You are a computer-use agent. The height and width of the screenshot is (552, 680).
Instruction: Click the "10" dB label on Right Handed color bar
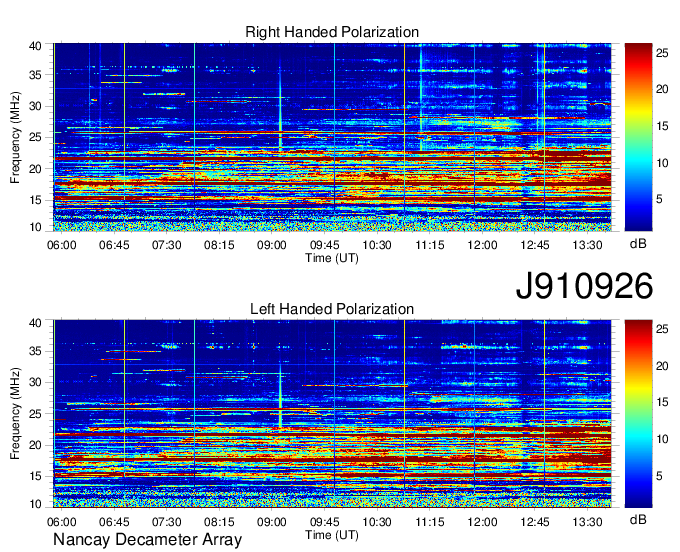[x=662, y=163]
